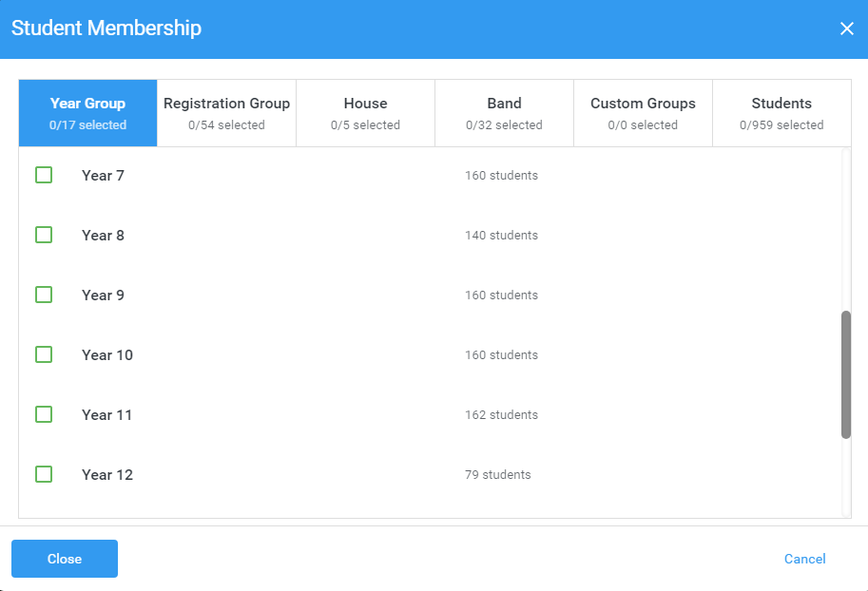Open the Students tab

[781, 113]
